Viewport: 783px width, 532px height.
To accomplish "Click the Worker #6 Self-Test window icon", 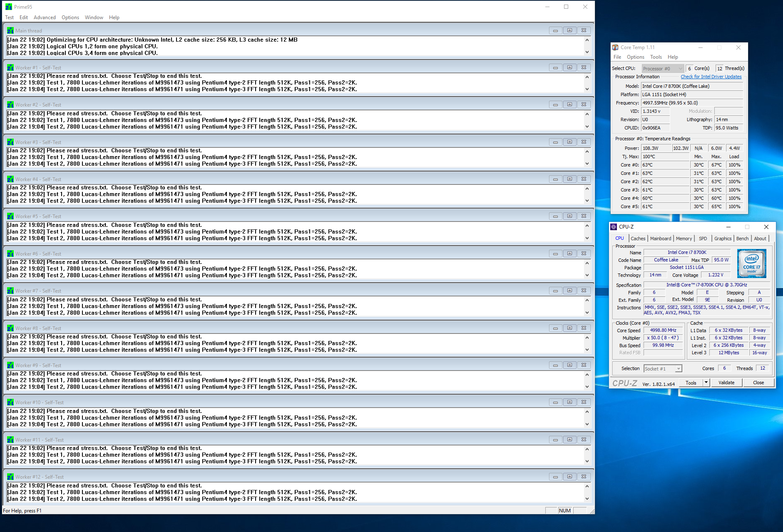I will (10, 254).
